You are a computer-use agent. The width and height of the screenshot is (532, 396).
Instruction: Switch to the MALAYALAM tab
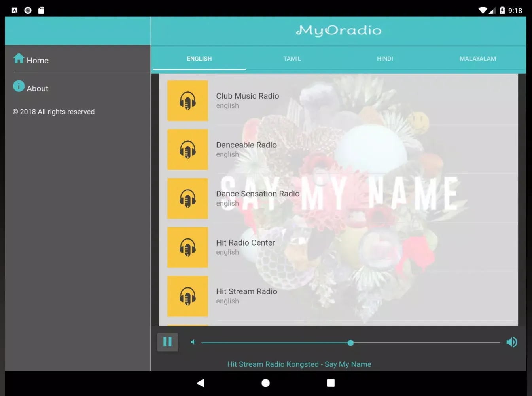point(478,59)
